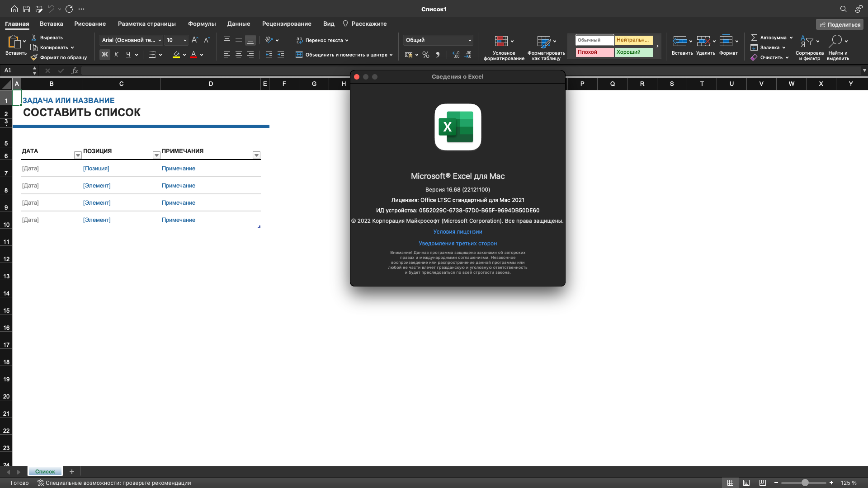Click the Redo icon in title bar
Screen dimensions: 868x488
click(69, 9)
